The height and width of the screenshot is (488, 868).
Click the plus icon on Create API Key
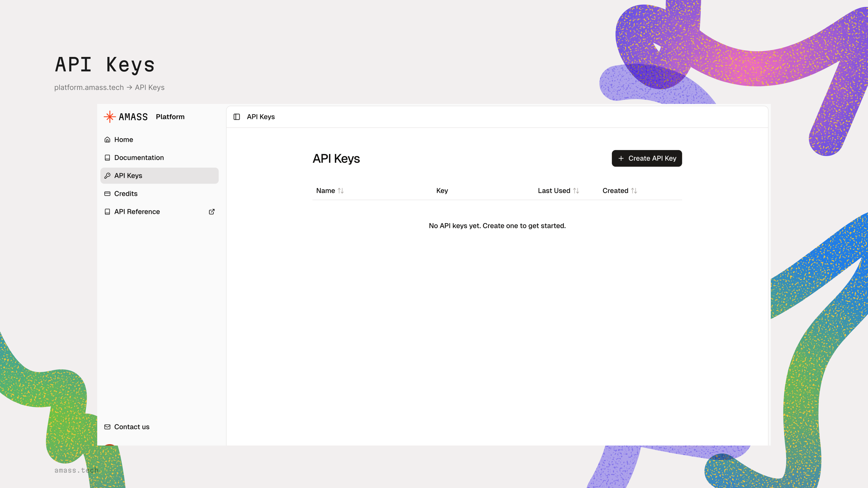[621, 158]
